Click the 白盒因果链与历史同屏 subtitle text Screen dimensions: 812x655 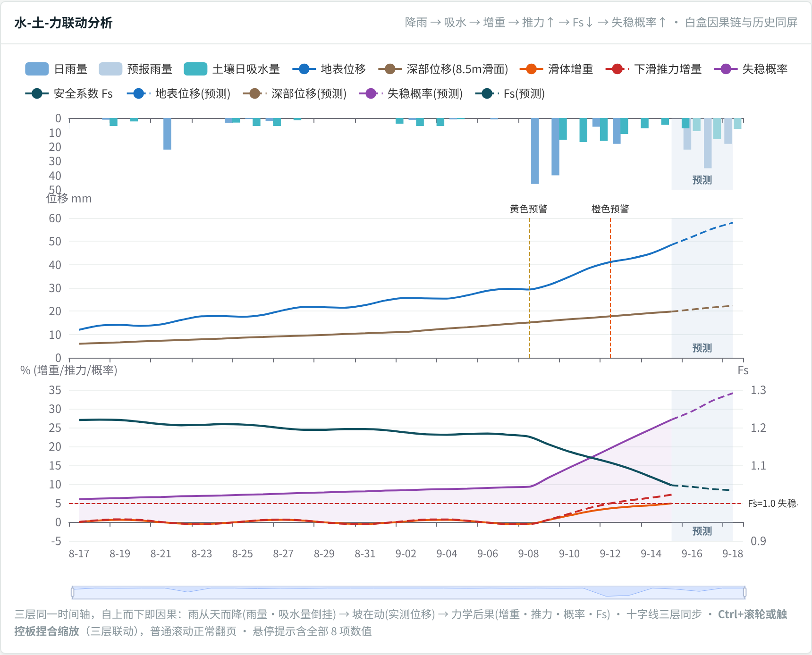(741, 23)
